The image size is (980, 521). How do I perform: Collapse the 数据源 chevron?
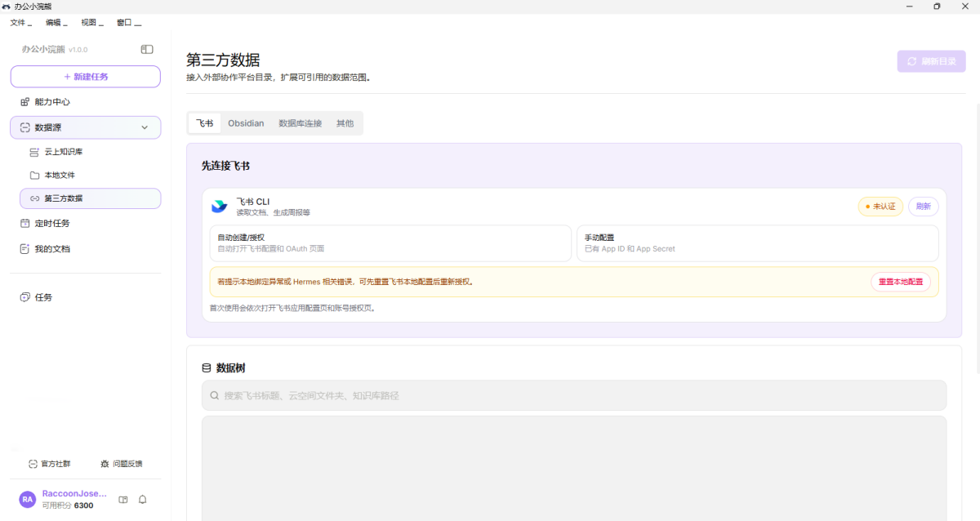click(x=145, y=127)
